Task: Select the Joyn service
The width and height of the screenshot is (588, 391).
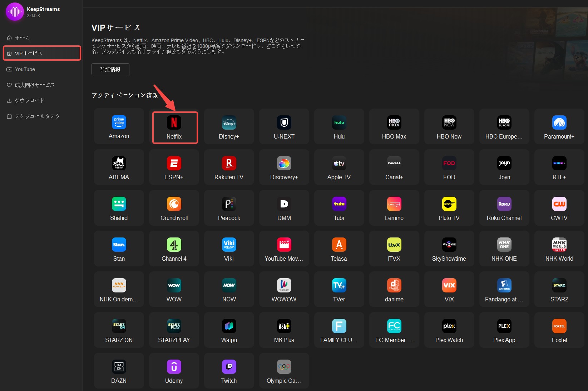Action: 504,167
